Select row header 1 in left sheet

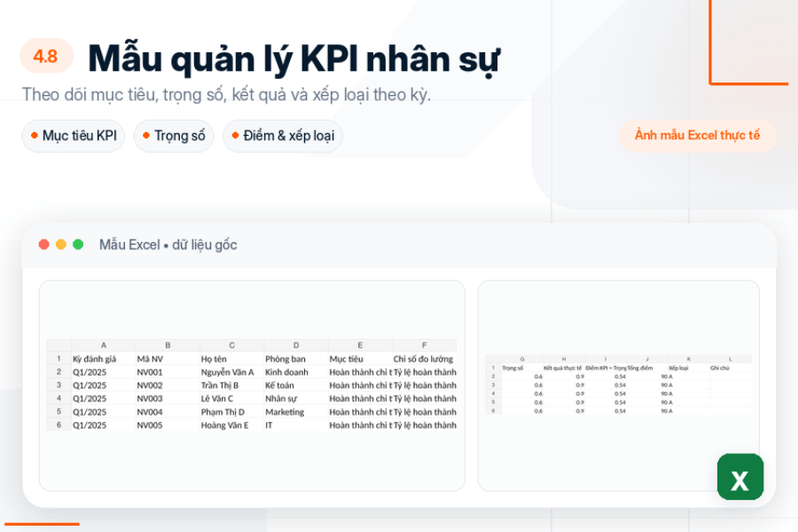59,358
